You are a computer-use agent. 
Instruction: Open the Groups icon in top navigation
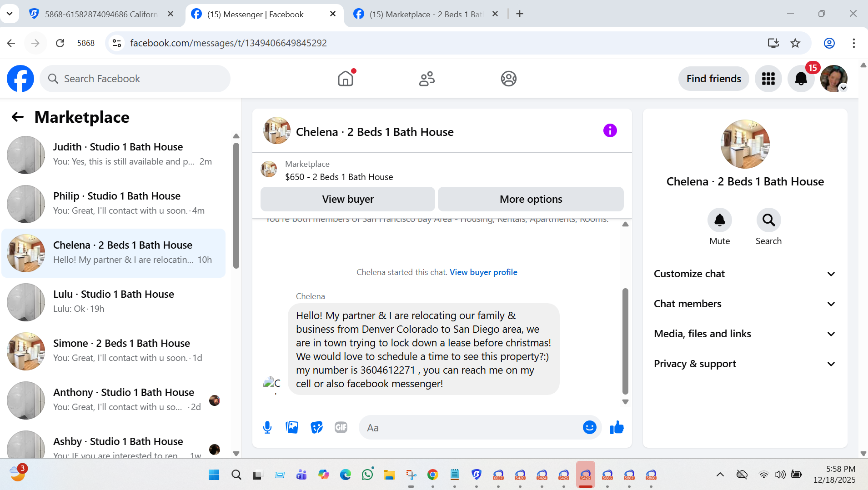(x=509, y=79)
